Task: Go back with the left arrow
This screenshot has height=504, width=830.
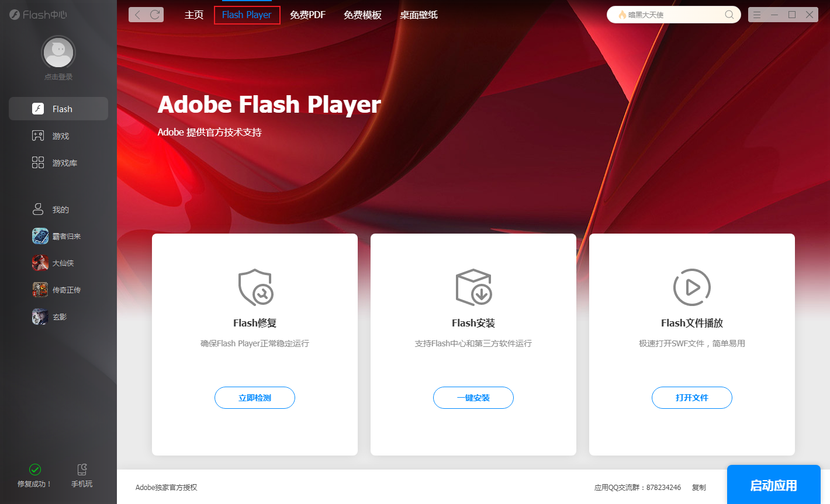Action: pyautogui.click(x=137, y=15)
